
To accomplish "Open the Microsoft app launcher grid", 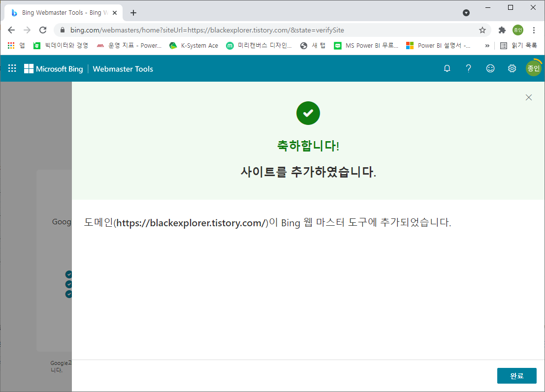I will [12, 68].
